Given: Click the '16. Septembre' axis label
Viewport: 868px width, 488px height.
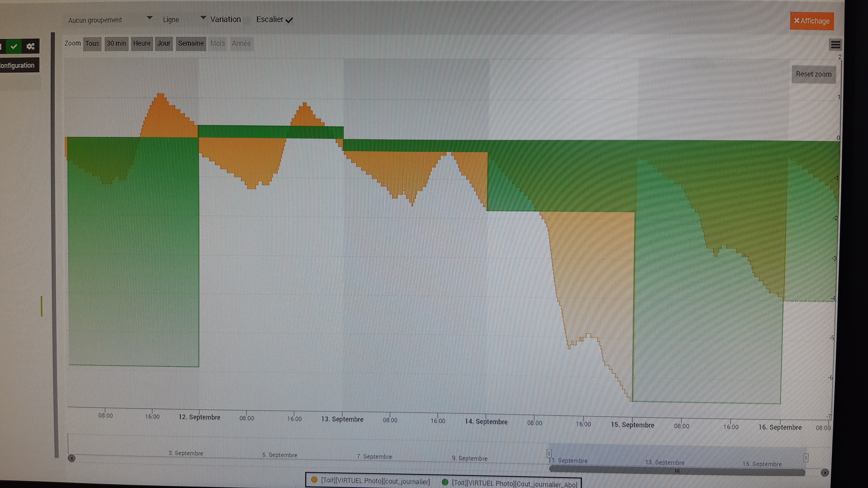Looking at the screenshot, I should pyautogui.click(x=780, y=427).
